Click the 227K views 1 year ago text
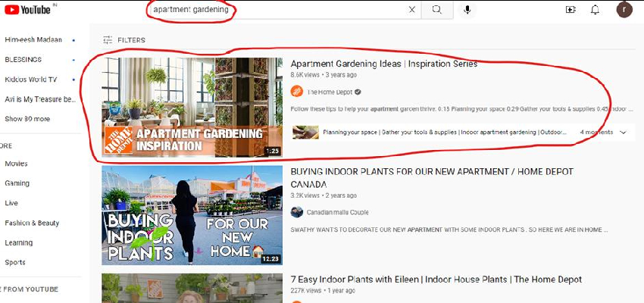Image resolution: width=644 pixels, height=303 pixels. tap(323, 291)
